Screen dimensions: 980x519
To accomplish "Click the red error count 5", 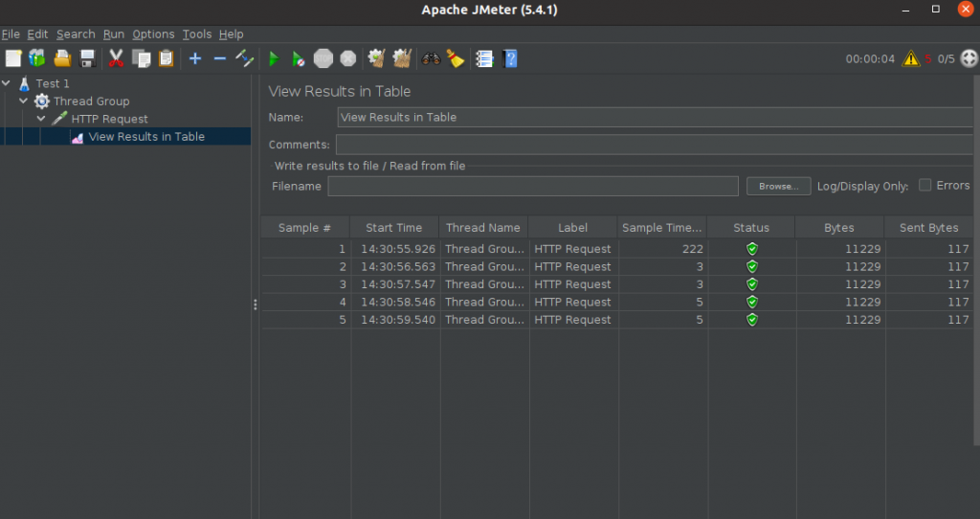I will pyautogui.click(x=928, y=58).
